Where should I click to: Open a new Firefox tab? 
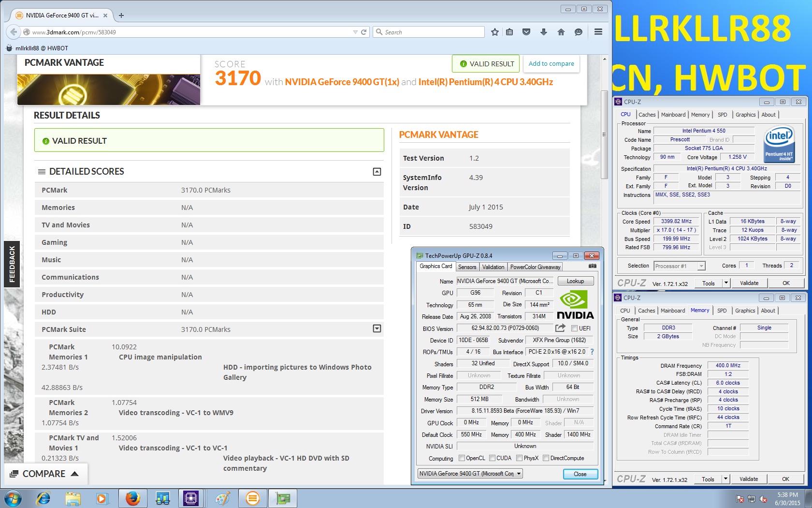click(x=121, y=15)
